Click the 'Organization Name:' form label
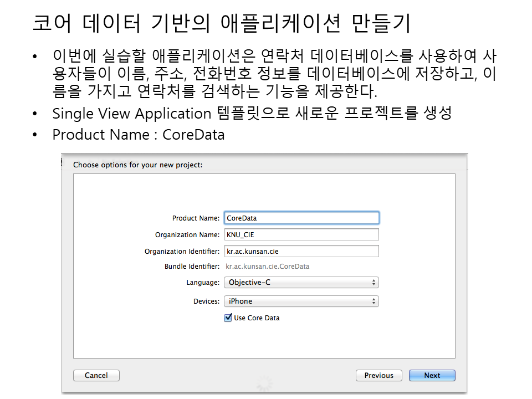Image resolution: width=532 pixels, height=399 pixels. pyautogui.click(x=187, y=235)
